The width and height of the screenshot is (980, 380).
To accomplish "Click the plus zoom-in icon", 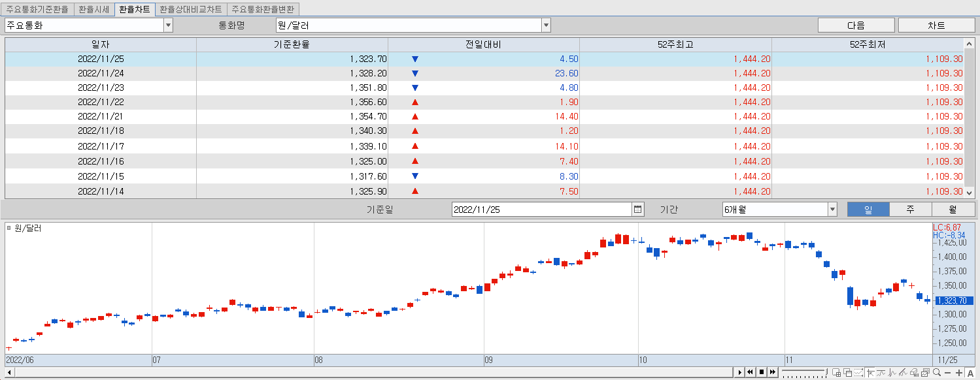I will [959, 373].
